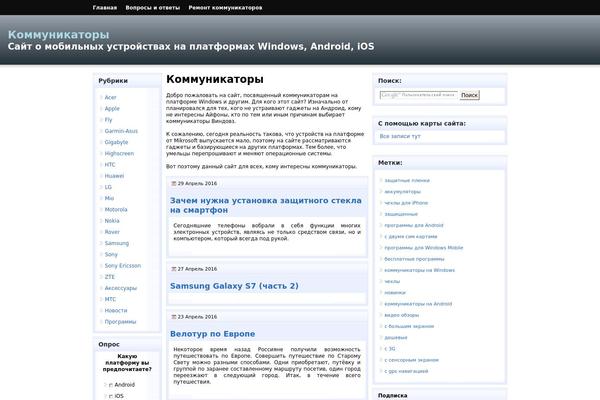Select the iOS poll option
Viewport: 600px width, 400px height.
click(111, 396)
